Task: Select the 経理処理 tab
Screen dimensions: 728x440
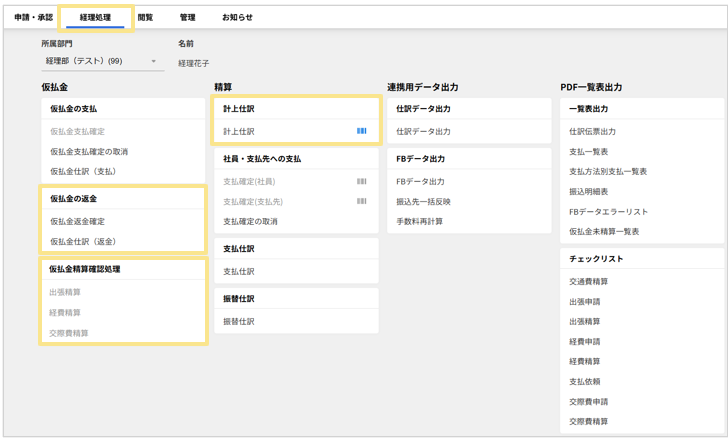Action: click(x=95, y=17)
